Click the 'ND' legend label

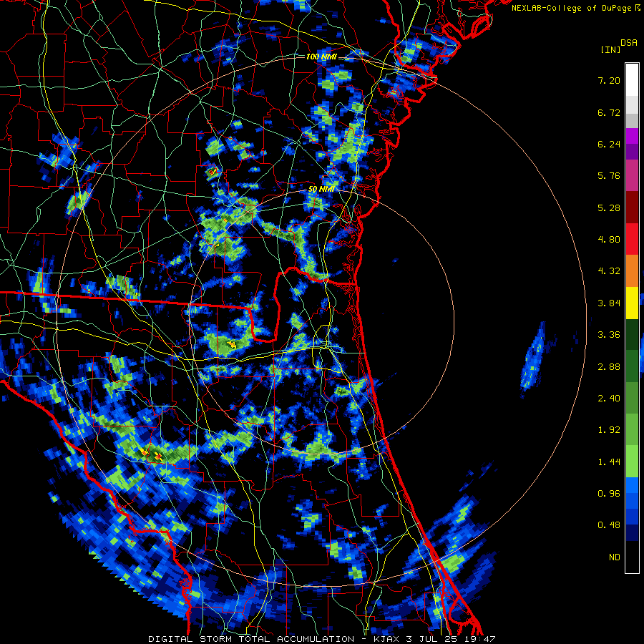[x=615, y=557]
